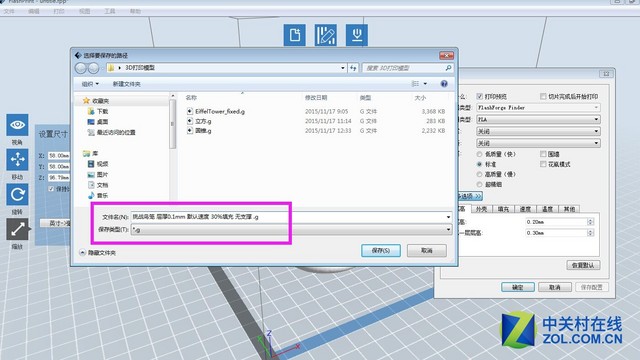640x360 pixels.
Task: Open the second 关闭 dropdown above quality options
Action: click(538, 143)
